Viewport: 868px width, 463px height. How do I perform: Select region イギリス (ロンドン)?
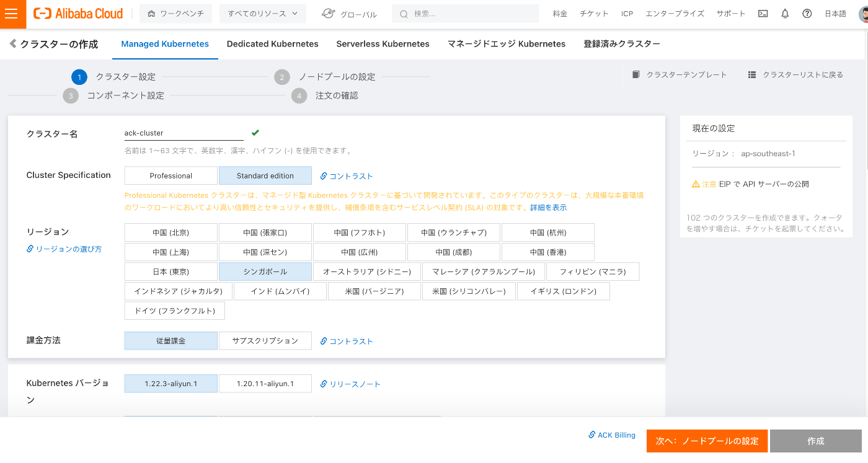click(563, 291)
